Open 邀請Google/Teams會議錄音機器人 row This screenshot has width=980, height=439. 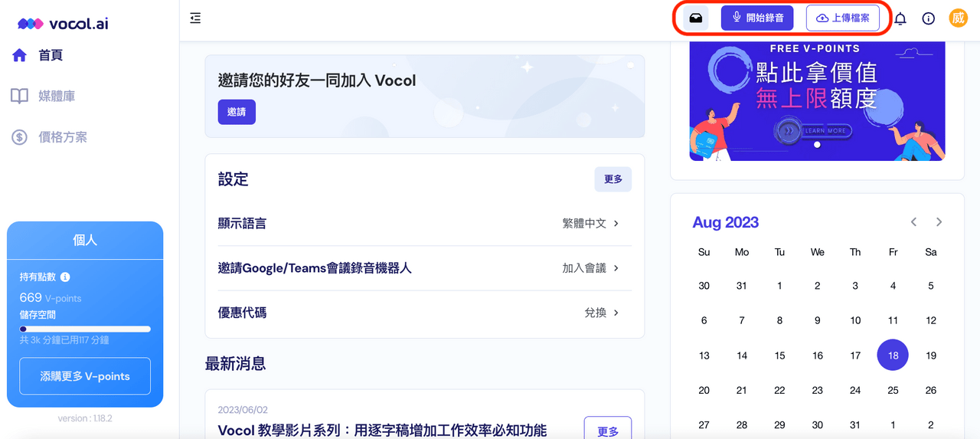click(x=425, y=268)
